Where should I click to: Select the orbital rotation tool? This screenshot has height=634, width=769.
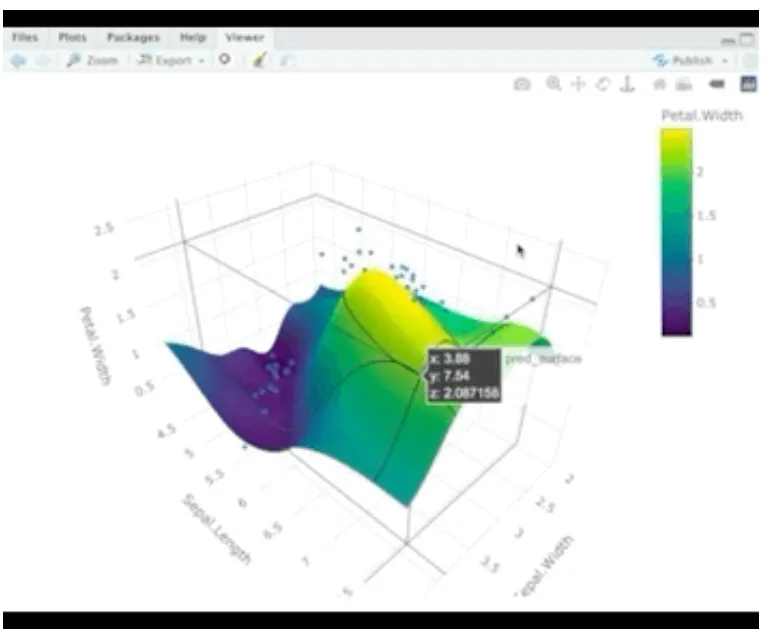coord(603,85)
